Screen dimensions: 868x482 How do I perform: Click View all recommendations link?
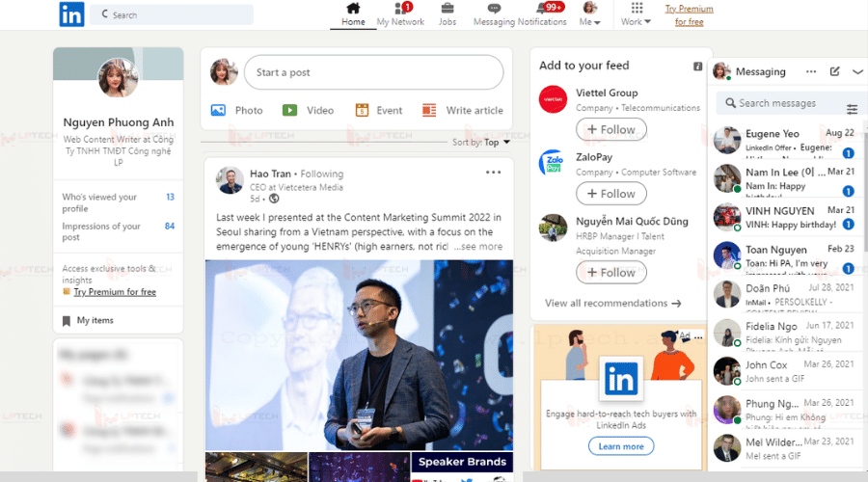point(612,304)
